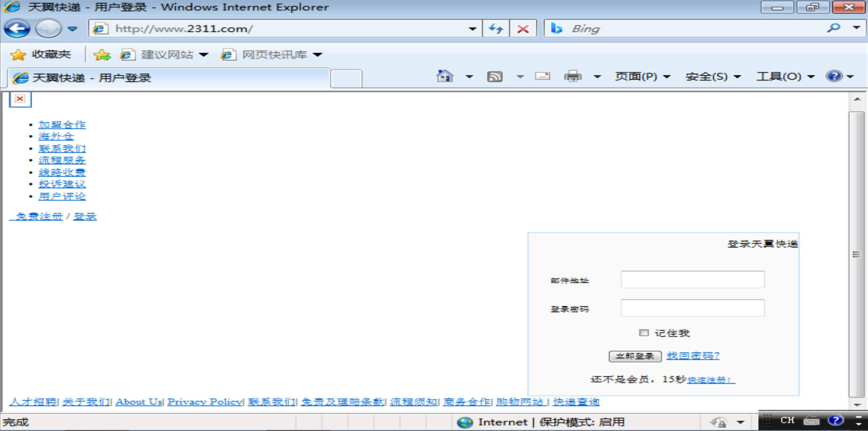
Task: Click the blue Help question icon
Action: (834, 76)
